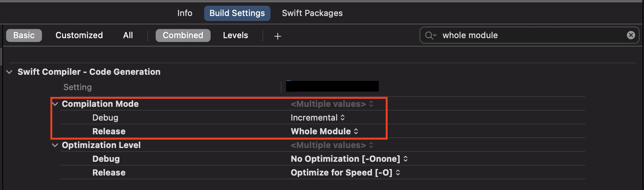
Task: Select the Combined view mode
Action: (x=183, y=35)
